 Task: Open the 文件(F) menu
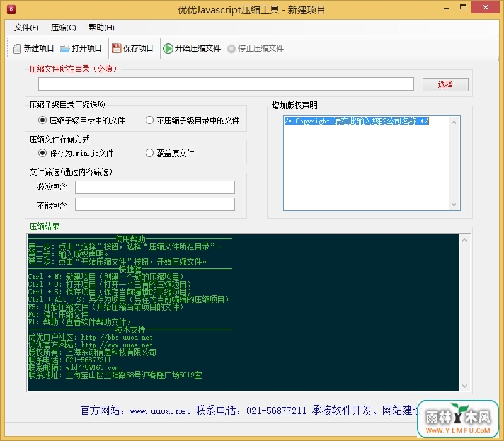[26, 28]
